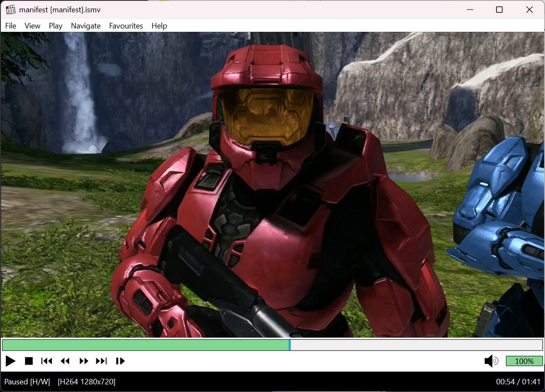Open the File menu
The width and height of the screenshot is (545, 392).
[x=10, y=26]
